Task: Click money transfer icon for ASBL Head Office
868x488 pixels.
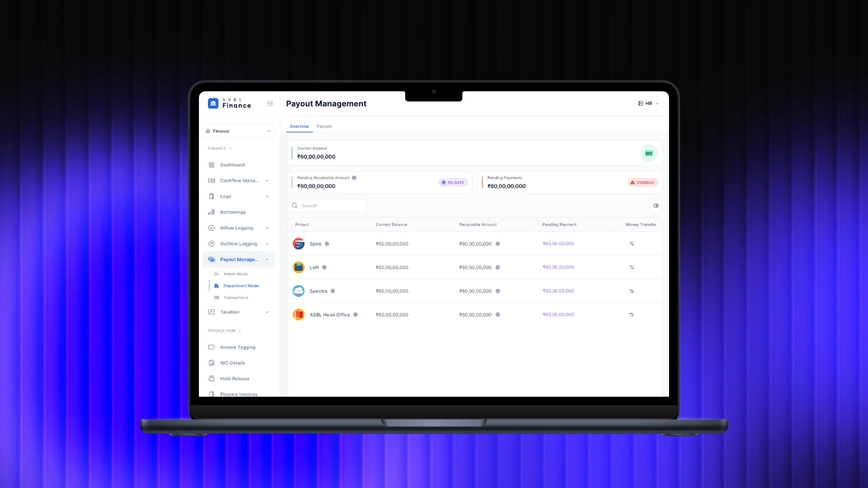Action: (x=632, y=314)
